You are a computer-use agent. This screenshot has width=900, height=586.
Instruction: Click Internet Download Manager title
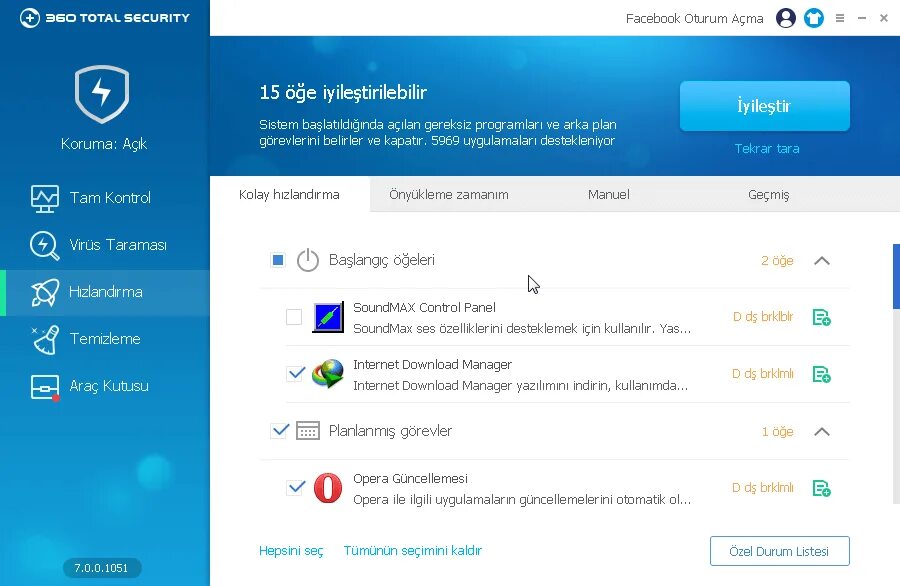[x=432, y=364]
